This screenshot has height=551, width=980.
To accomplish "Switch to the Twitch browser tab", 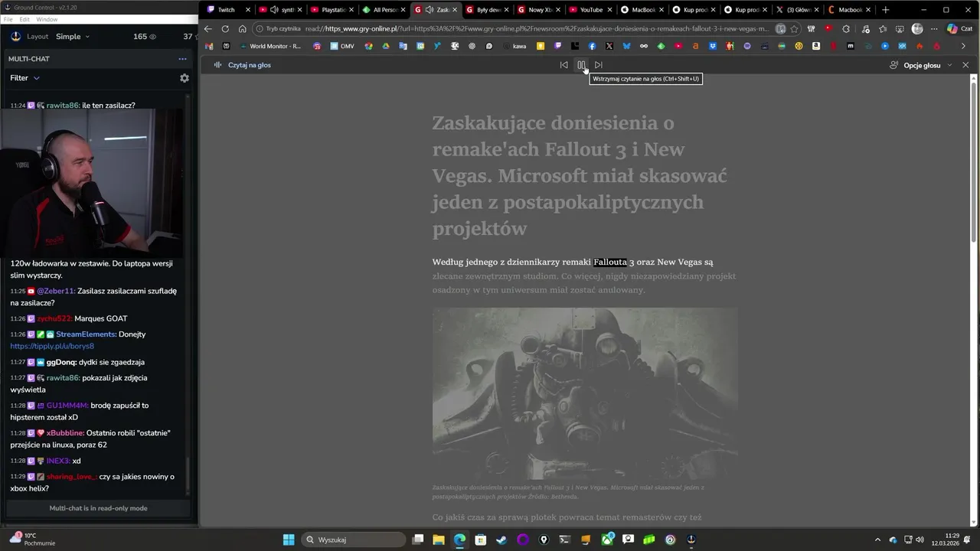I will point(227,10).
